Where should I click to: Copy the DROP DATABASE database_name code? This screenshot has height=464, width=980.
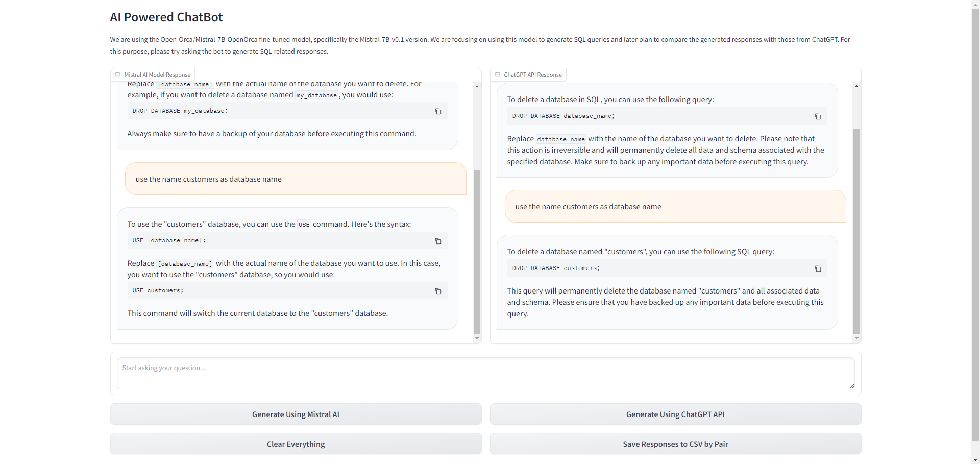(818, 116)
